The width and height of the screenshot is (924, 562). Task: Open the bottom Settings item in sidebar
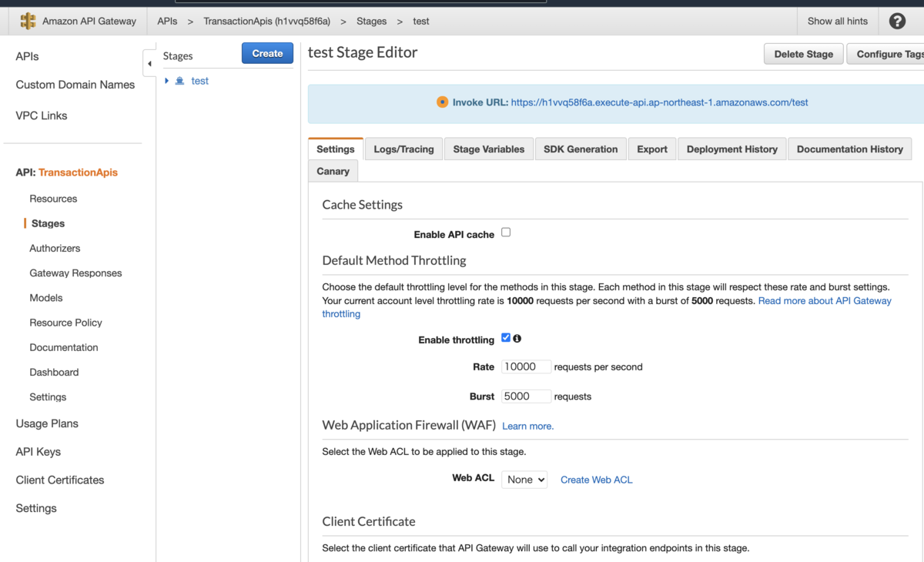pos(36,508)
